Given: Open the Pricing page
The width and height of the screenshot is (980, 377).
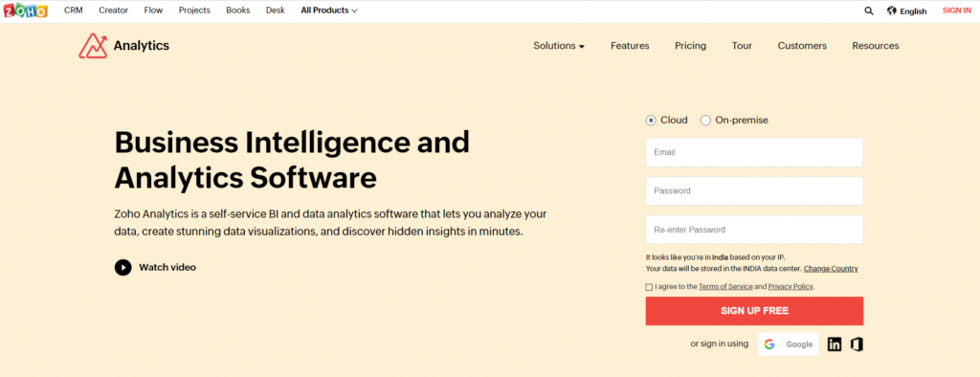Looking at the screenshot, I should pos(691,46).
